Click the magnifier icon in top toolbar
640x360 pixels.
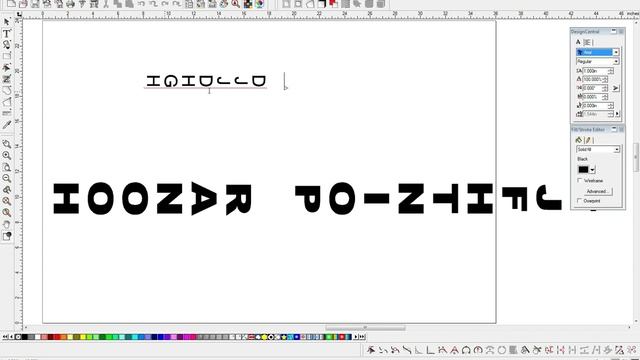click(x=236, y=4)
